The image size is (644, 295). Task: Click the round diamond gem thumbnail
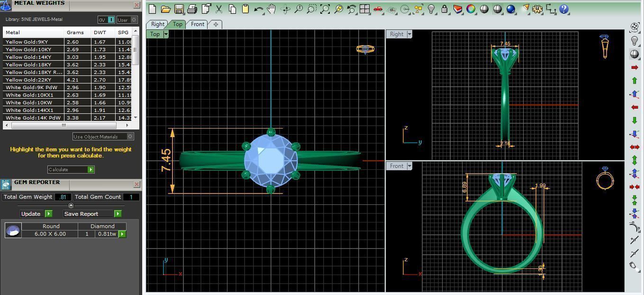(x=13, y=230)
